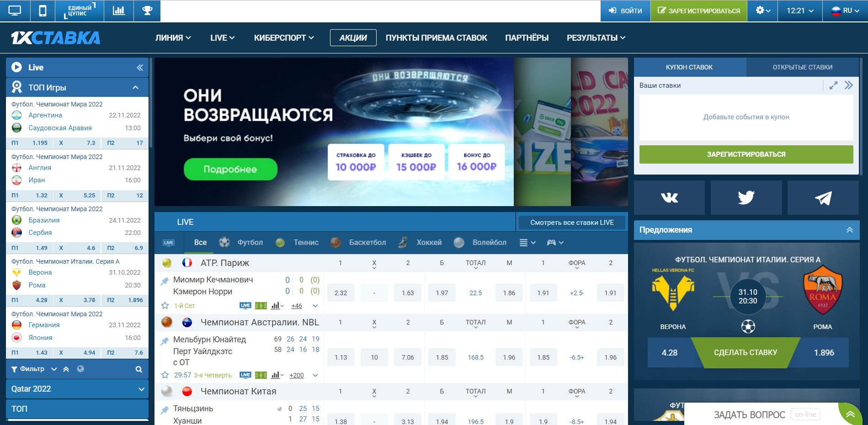The height and width of the screenshot is (425, 868).
Task: Select the Футбол sport tab
Action: pos(241,243)
